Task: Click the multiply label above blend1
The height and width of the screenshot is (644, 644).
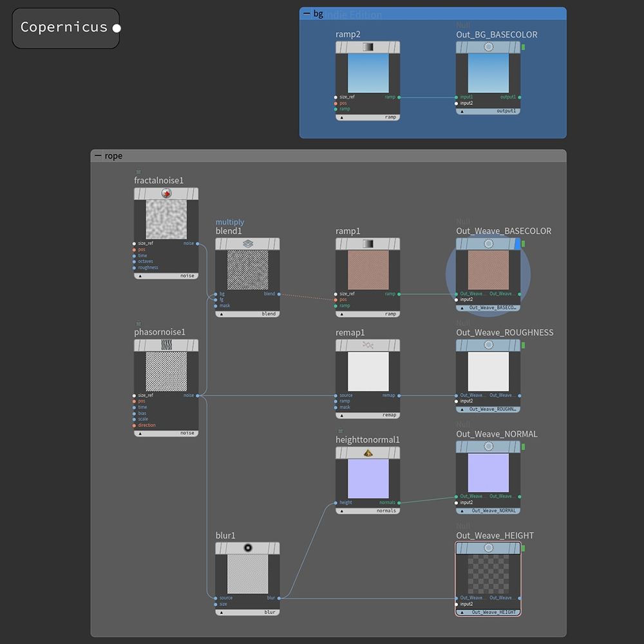Action: [x=229, y=222]
